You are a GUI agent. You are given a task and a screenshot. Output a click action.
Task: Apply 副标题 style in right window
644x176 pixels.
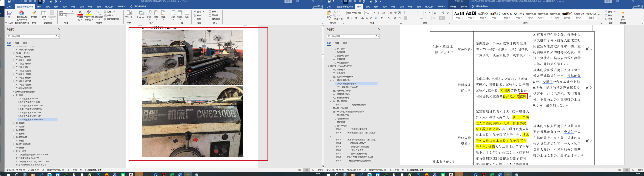pyautogui.click(x=567, y=15)
